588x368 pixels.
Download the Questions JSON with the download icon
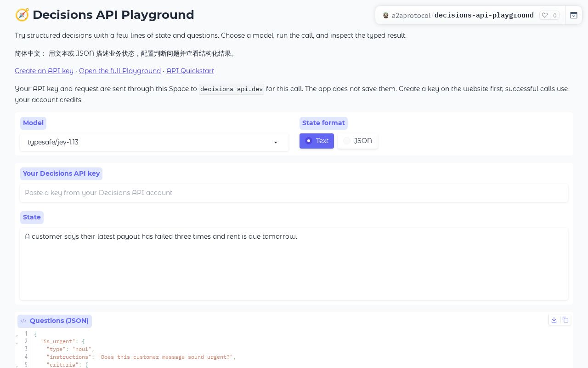pyautogui.click(x=554, y=320)
